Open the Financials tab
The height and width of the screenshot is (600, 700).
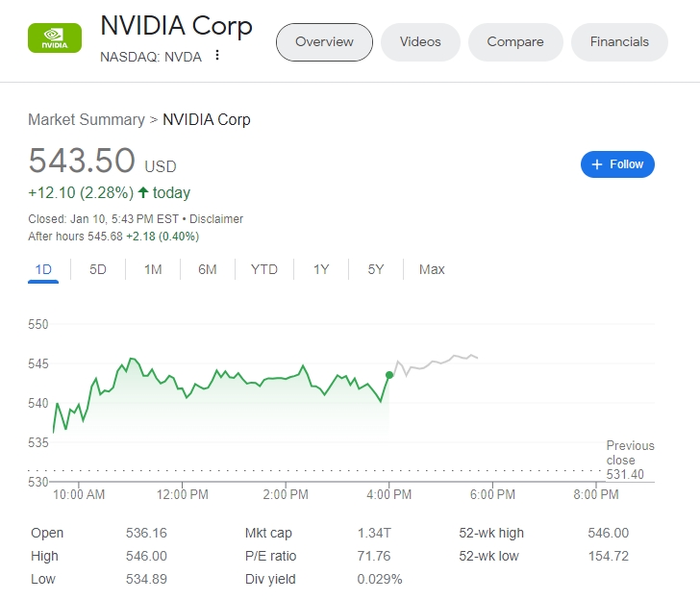[619, 42]
